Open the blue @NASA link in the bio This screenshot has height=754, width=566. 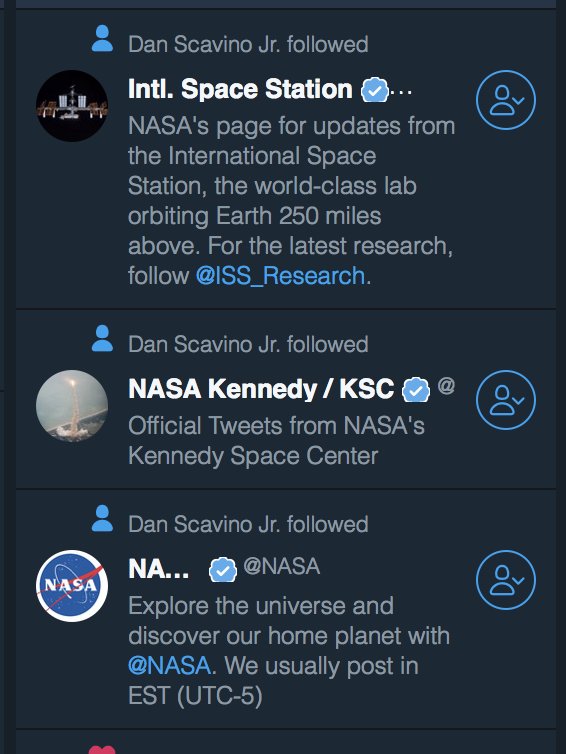click(170, 666)
